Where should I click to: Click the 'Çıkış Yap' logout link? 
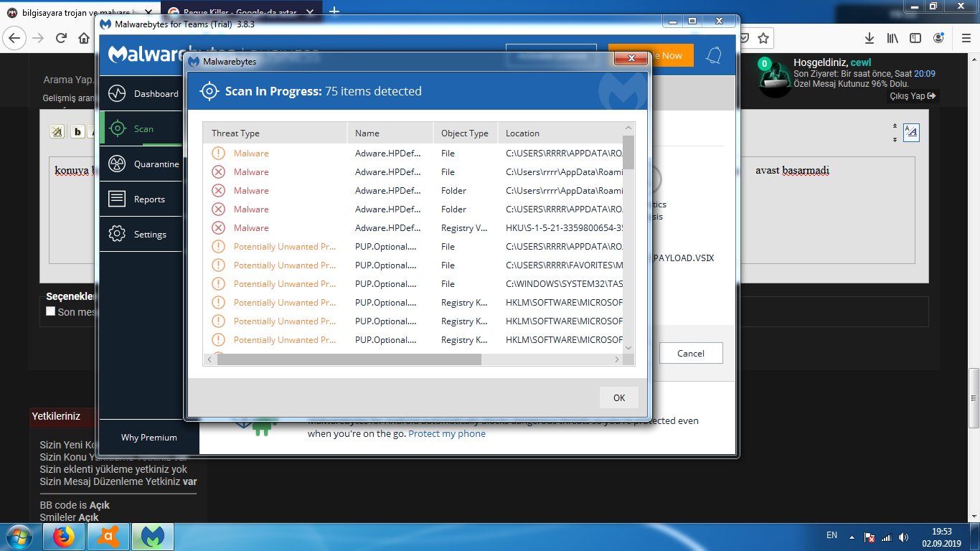coord(913,96)
